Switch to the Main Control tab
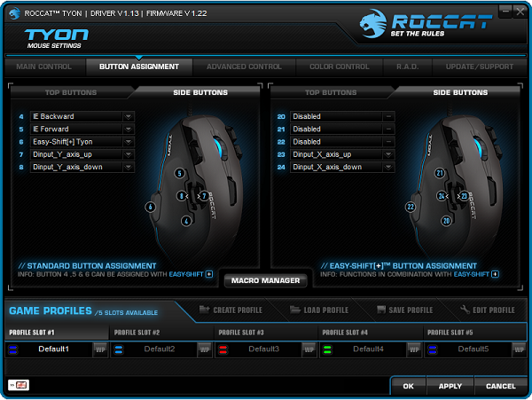This screenshot has width=532, height=400. [x=44, y=67]
